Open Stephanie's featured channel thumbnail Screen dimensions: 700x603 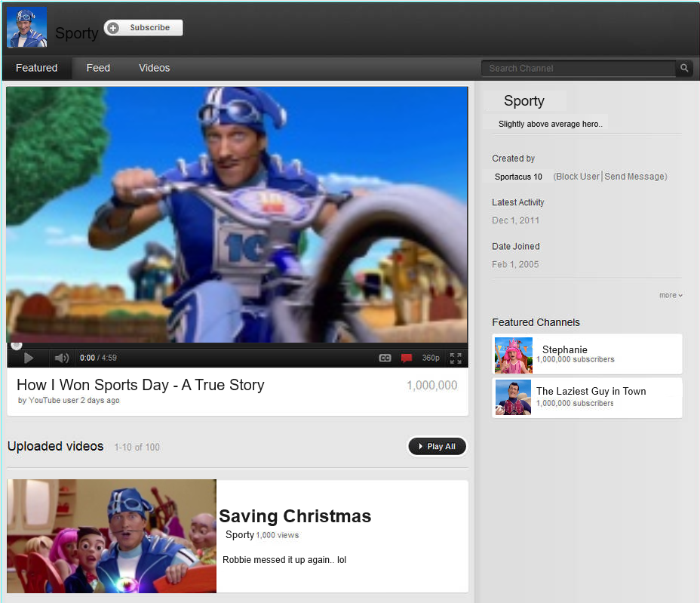[x=514, y=355]
